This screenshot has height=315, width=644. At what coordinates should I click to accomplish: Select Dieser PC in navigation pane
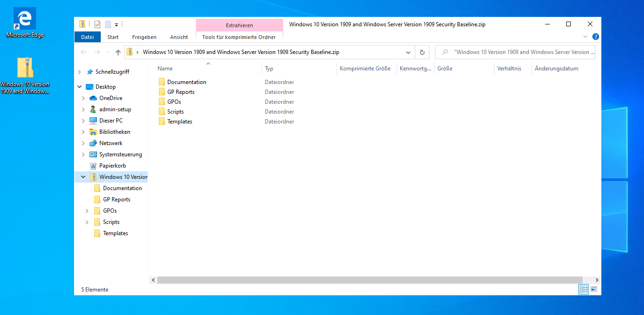point(111,121)
